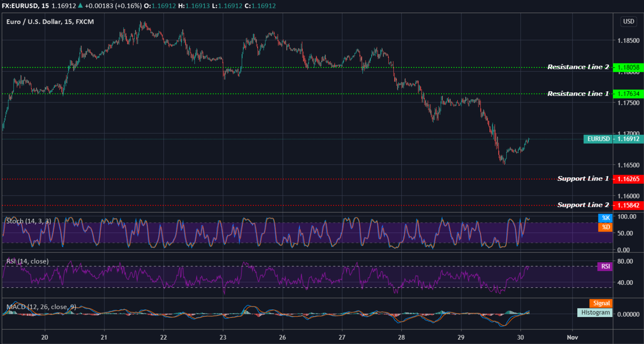
Task: Click the USD currency button
Action: 629,21
